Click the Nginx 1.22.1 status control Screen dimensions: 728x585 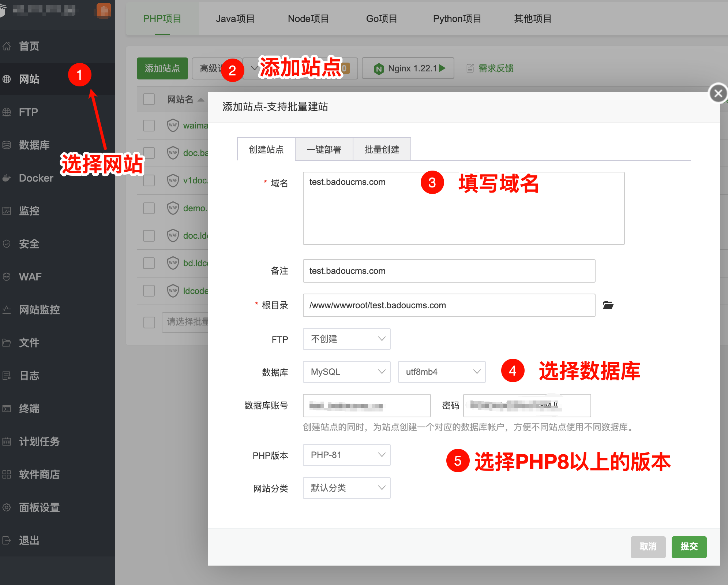408,68
